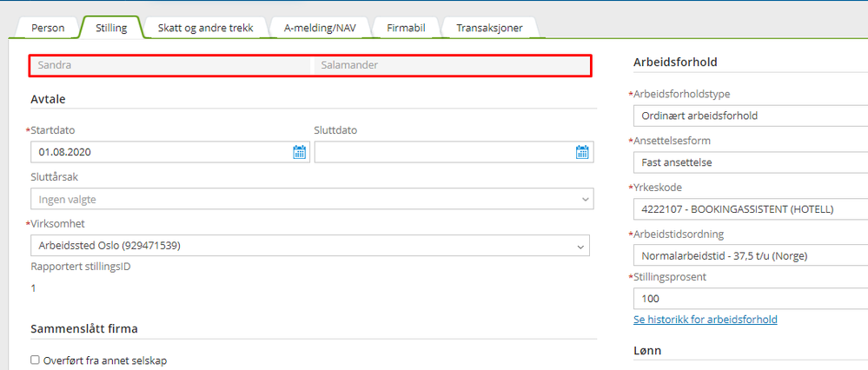Click the Arbeidsforhold section heading
The image size is (868, 370).
[675, 62]
